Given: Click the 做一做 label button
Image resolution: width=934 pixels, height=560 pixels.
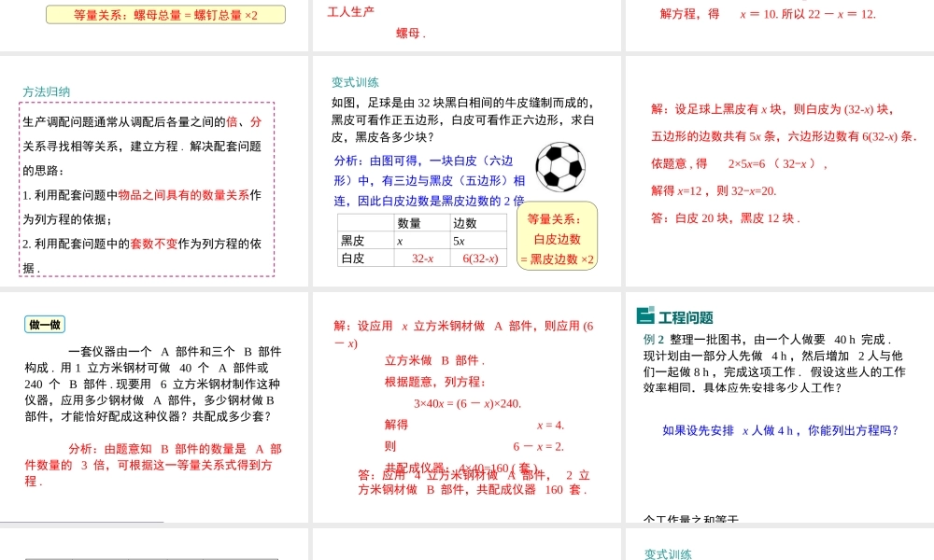Looking at the screenshot, I should pos(45,325).
